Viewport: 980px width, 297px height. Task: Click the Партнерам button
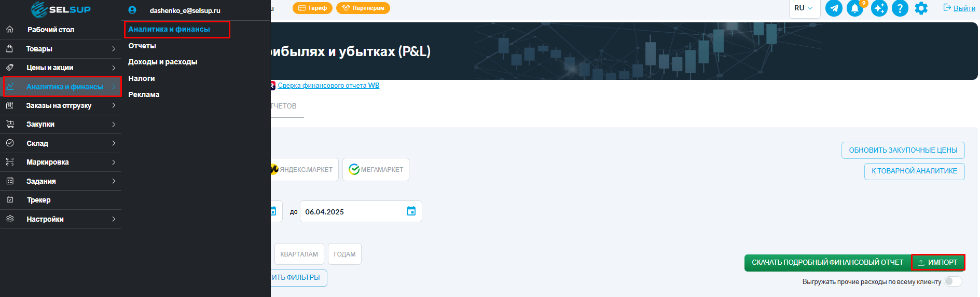coord(363,8)
